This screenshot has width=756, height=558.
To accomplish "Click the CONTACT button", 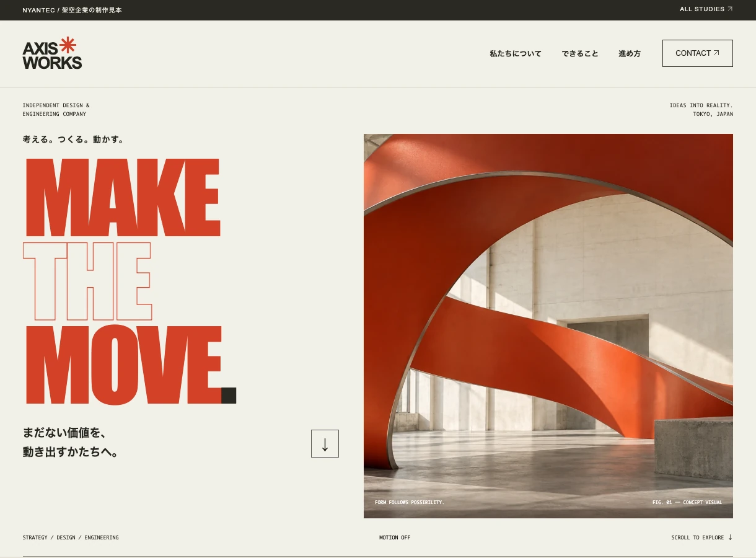I will [x=698, y=53].
